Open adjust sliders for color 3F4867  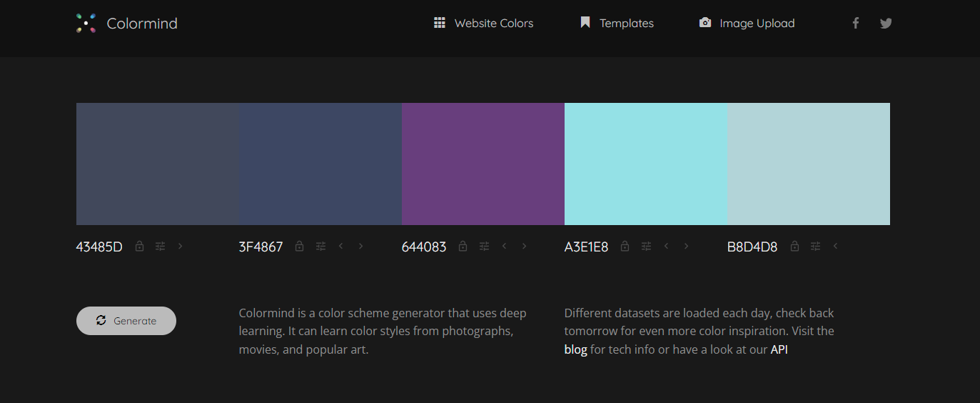click(x=320, y=247)
